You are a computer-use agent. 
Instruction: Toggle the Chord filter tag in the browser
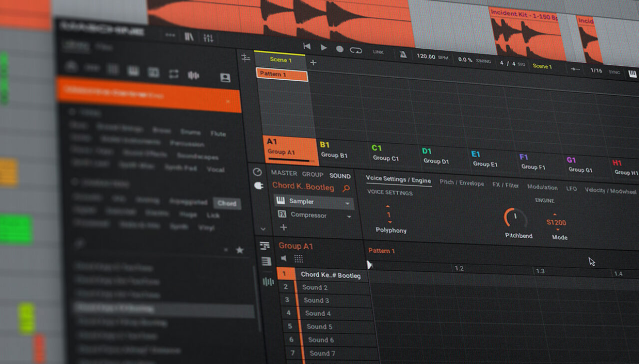[227, 203]
